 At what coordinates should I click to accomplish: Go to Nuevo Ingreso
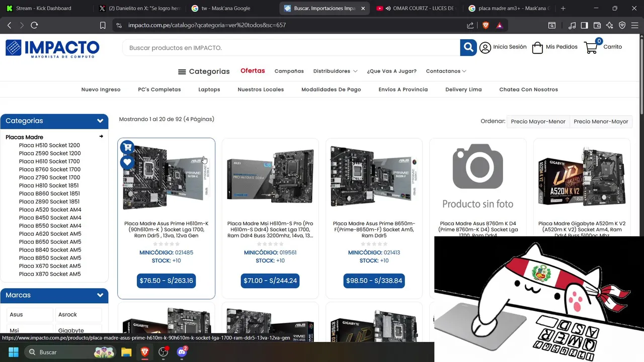pyautogui.click(x=101, y=89)
